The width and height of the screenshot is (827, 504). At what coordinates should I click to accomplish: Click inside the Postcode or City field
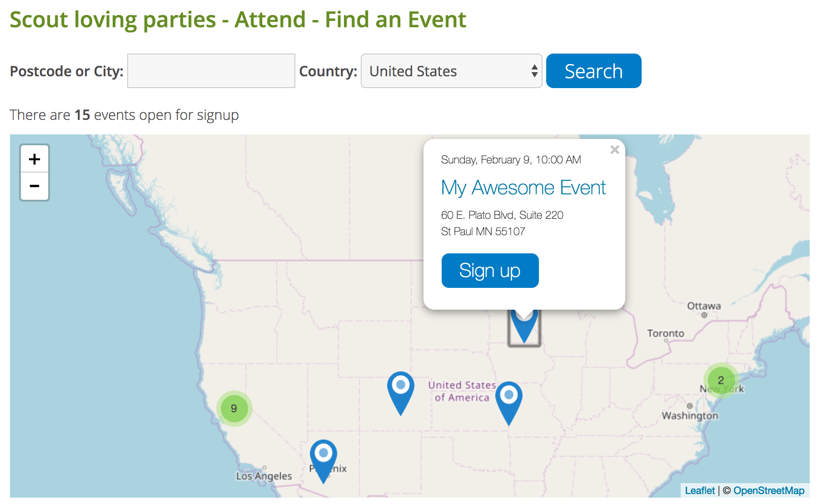[211, 71]
